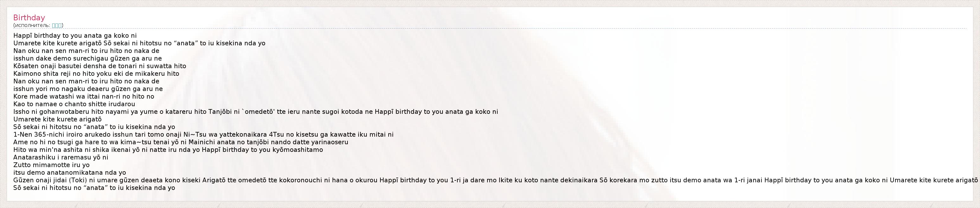
Task: Click the lyric "isshun dake demo surechigau"
Action: (x=87, y=58)
